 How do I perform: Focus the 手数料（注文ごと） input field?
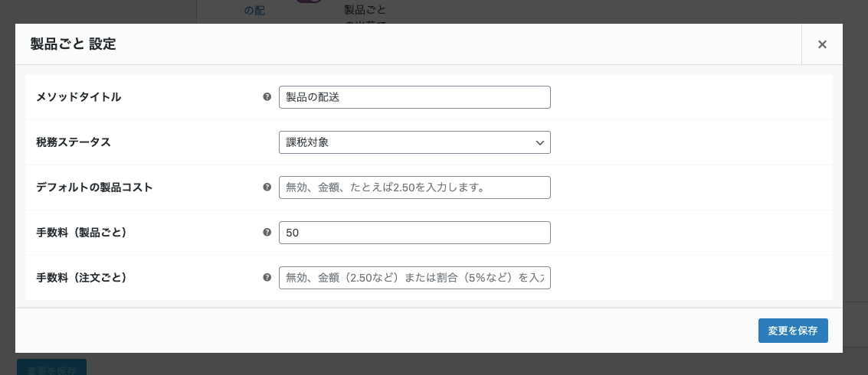coord(414,278)
